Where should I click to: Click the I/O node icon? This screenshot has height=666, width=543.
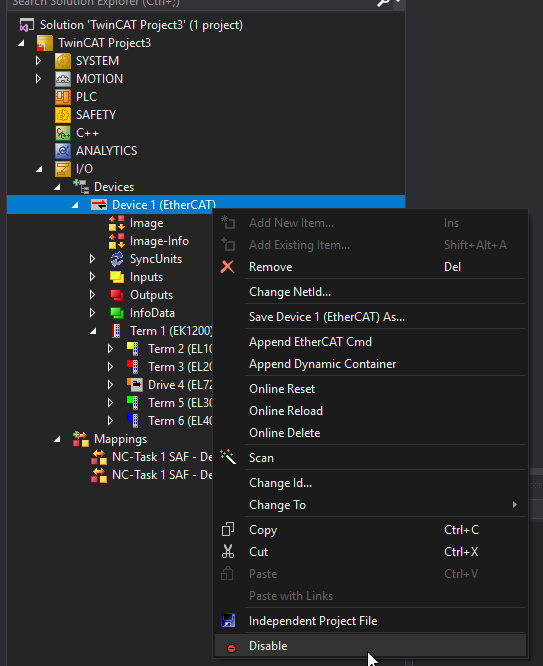pyautogui.click(x=63, y=169)
